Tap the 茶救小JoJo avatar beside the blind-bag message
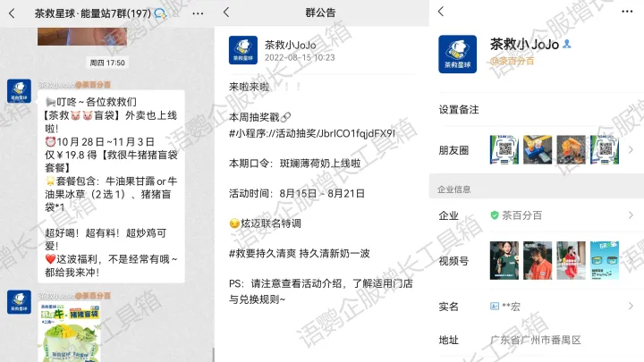Viewport: 644px width, 362px height. (x=19, y=91)
